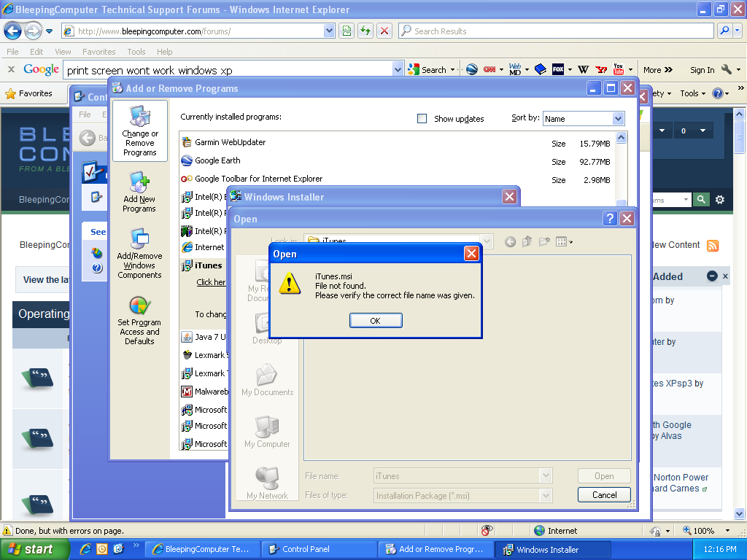Image resolution: width=747 pixels, height=560 pixels.
Task: Click the YouTube toolbar icon
Action: pyautogui.click(x=619, y=69)
